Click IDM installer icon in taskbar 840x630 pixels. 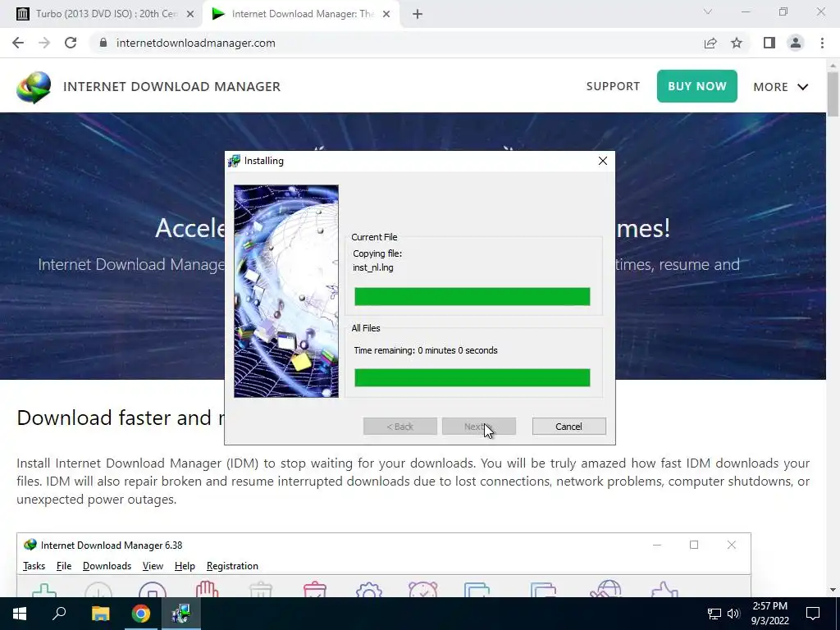click(181, 614)
